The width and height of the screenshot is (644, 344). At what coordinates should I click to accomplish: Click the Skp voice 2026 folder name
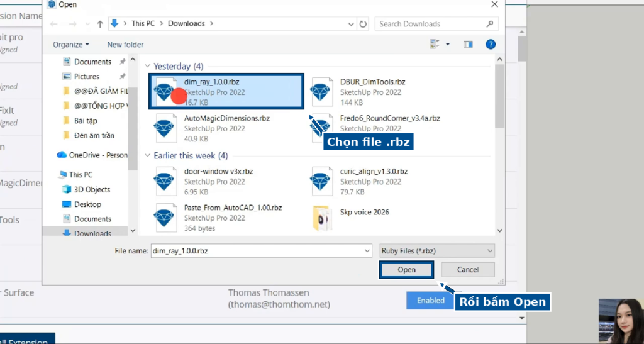pyautogui.click(x=364, y=212)
